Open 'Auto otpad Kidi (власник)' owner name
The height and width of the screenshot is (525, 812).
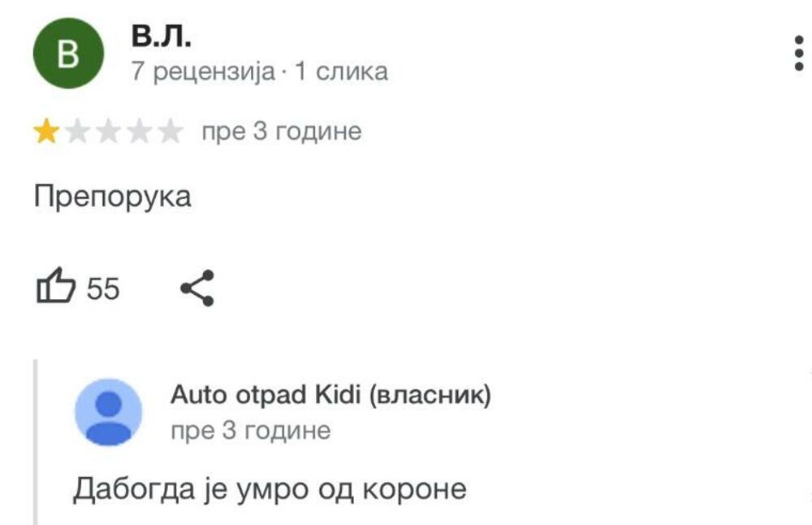(330, 396)
